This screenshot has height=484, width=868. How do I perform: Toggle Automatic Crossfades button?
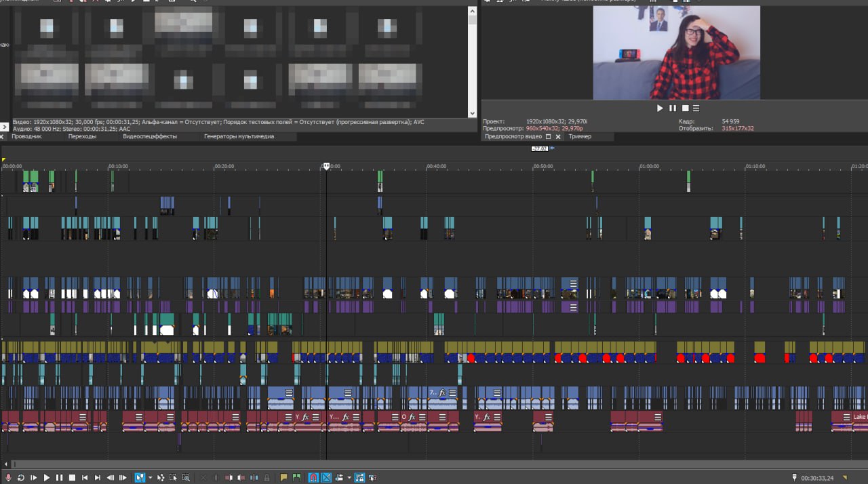point(326,477)
